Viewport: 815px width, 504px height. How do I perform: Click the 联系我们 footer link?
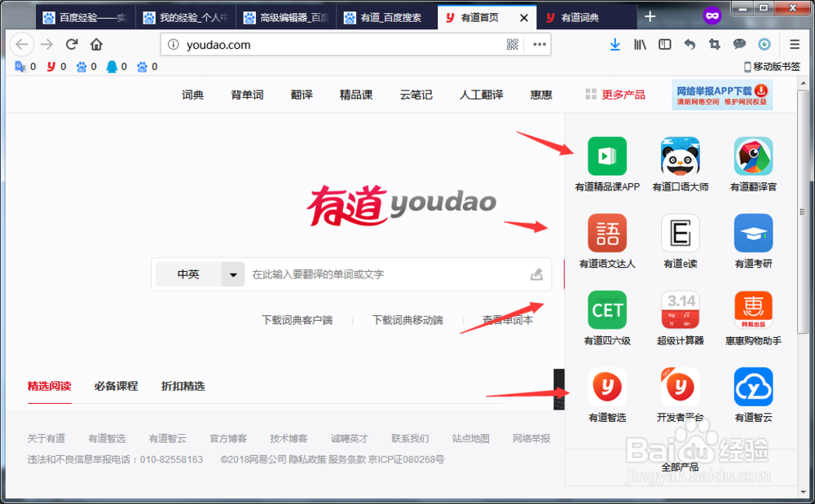point(410,439)
